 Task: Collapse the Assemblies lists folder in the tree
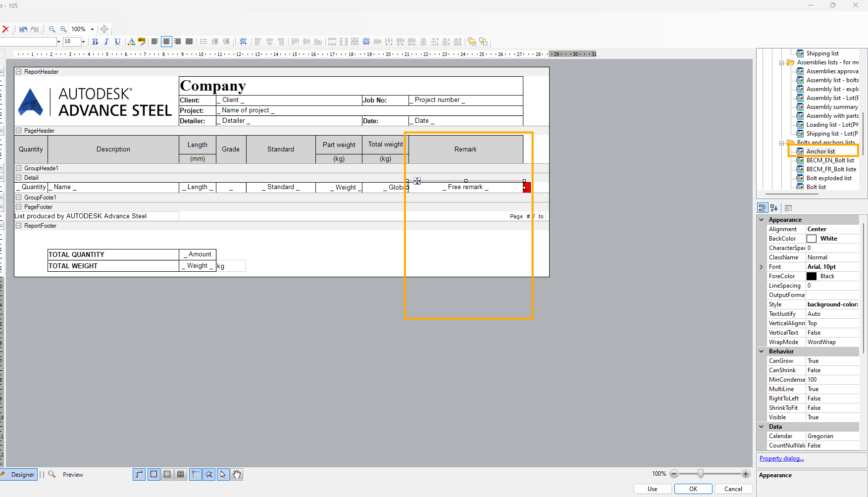pos(781,62)
